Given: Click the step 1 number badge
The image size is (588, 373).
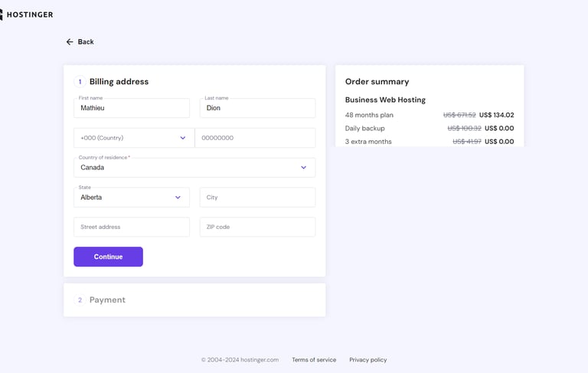Looking at the screenshot, I should coord(80,82).
